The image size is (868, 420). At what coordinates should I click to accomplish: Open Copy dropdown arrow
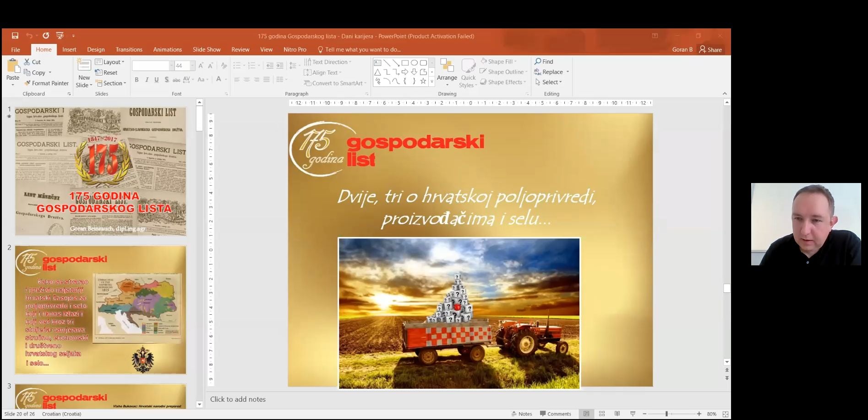tap(50, 72)
